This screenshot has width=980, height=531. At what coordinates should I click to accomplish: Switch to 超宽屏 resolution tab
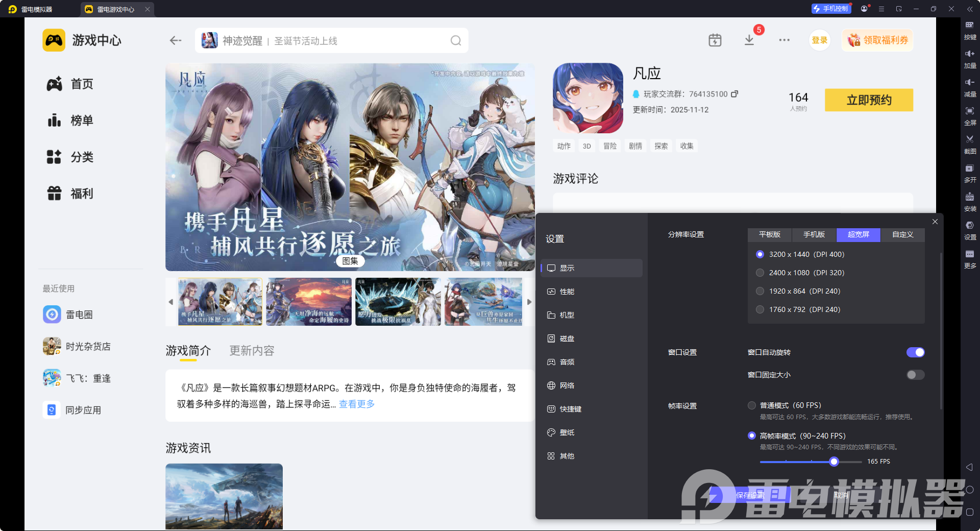click(859, 234)
